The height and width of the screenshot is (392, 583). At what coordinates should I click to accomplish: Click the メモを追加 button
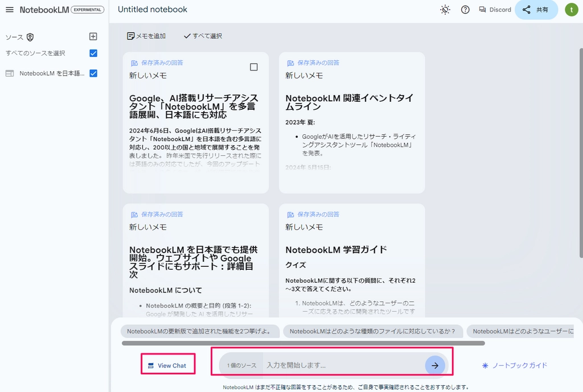tap(146, 36)
